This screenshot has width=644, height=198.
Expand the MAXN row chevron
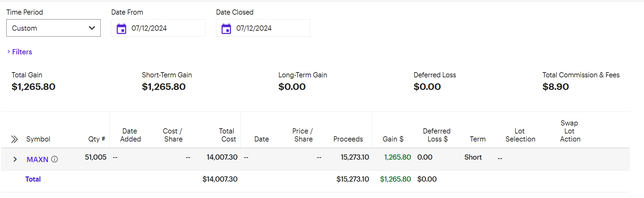[15, 159]
